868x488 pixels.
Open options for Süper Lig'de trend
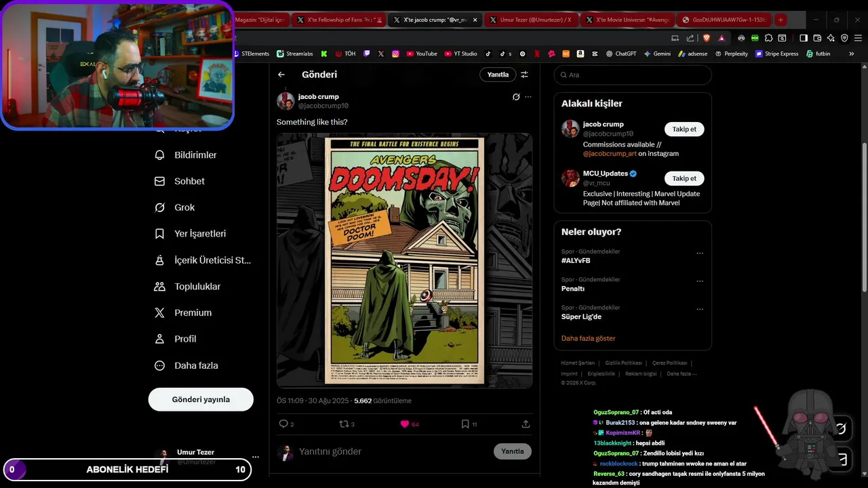pyautogui.click(x=700, y=308)
